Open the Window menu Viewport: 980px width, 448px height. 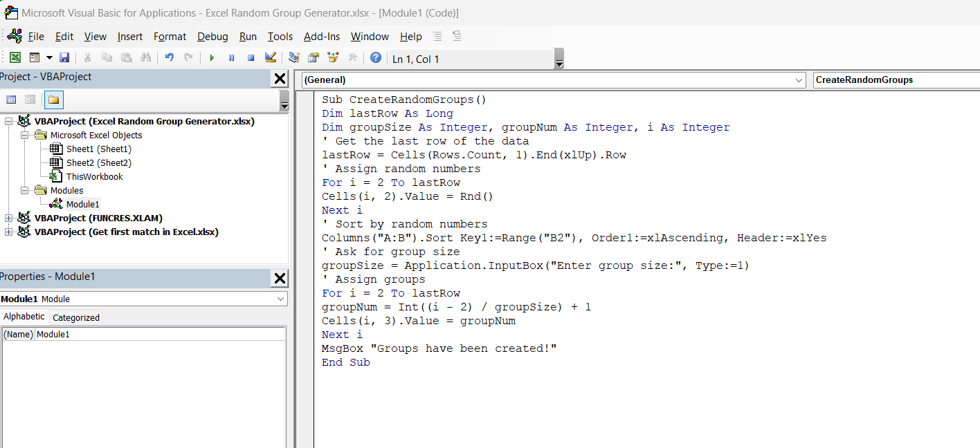tap(370, 37)
